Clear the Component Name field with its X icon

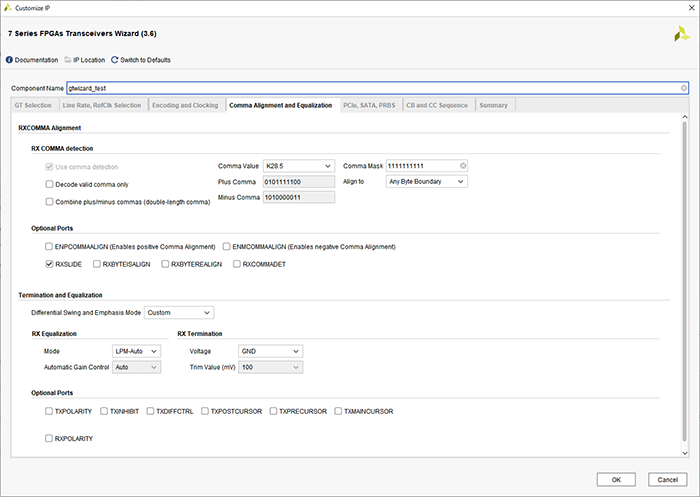point(683,88)
